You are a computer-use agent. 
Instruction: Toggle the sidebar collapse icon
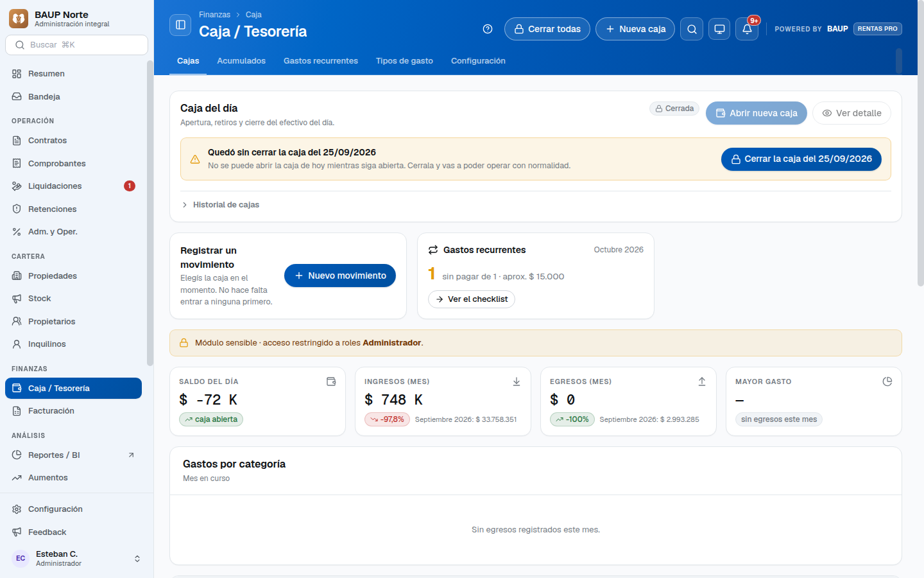pyautogui.click(x=180, y=25)
